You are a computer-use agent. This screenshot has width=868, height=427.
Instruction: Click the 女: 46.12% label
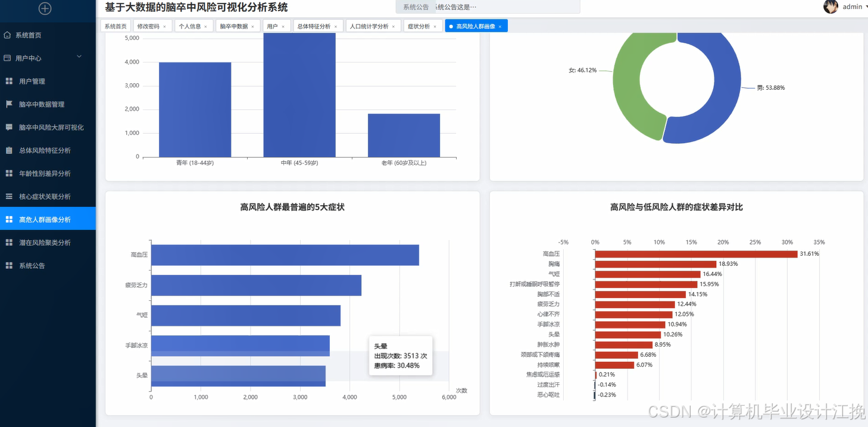(583, 70)
